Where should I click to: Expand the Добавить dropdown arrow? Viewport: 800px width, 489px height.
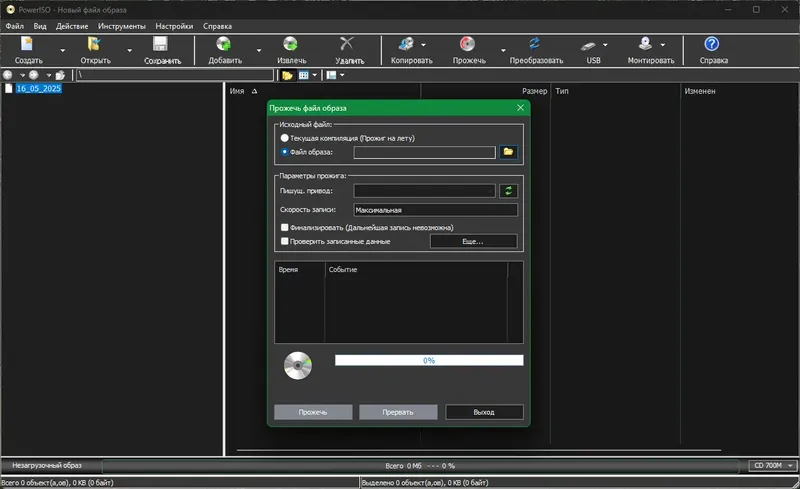tap(259, 50)
